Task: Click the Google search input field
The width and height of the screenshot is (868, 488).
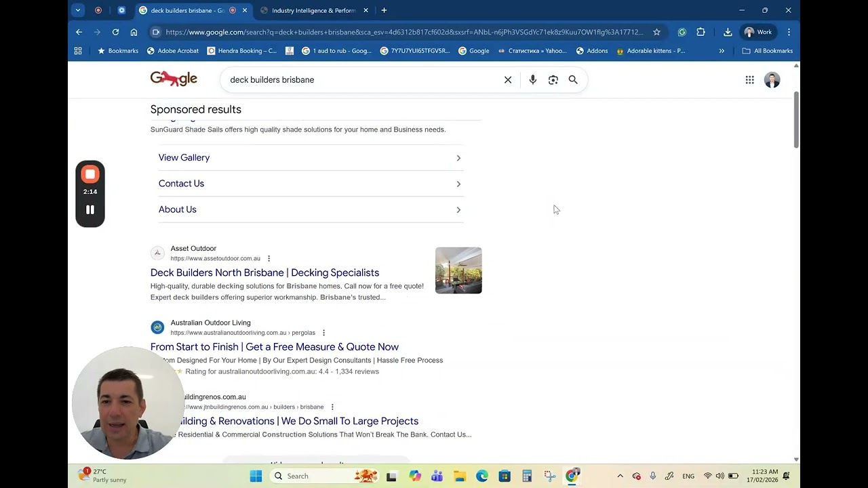Action: [363, 80]
